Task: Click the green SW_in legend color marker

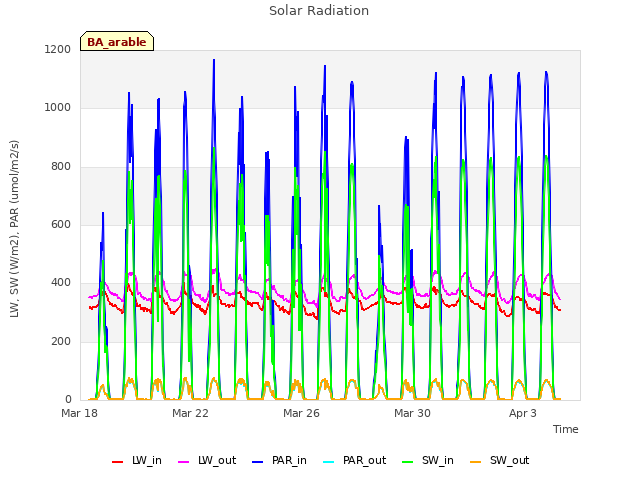Action: coord(407,462)
